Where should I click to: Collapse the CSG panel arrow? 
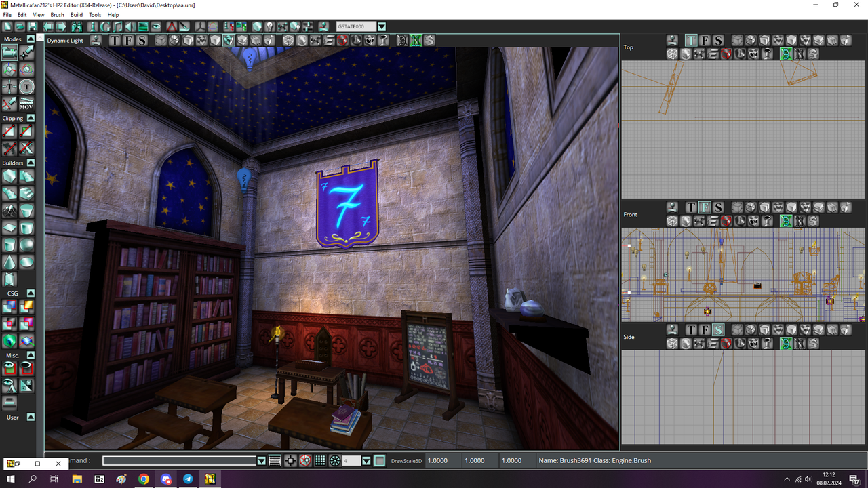point(31,293)
